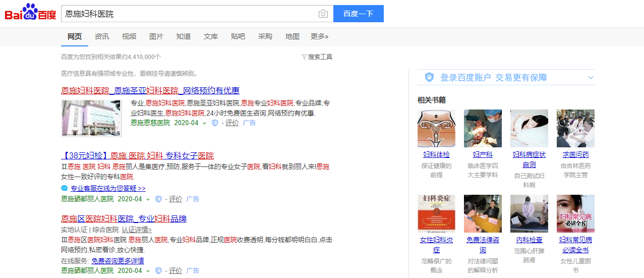Image resolution: width=644 pixels, height=278 pixels.
Task: Open dropdown arrow in the 【38元妇检】 result
Action: [x=148, y=199]
